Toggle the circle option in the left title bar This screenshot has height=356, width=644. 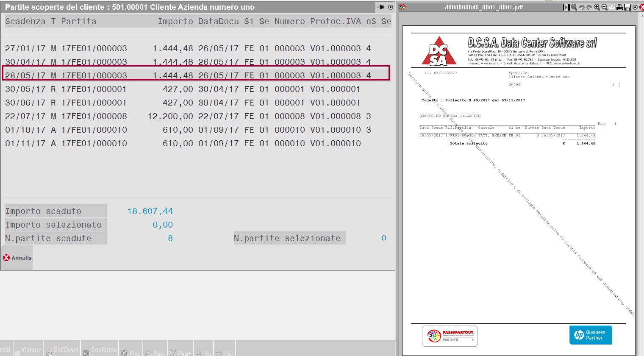click(390, 7)
